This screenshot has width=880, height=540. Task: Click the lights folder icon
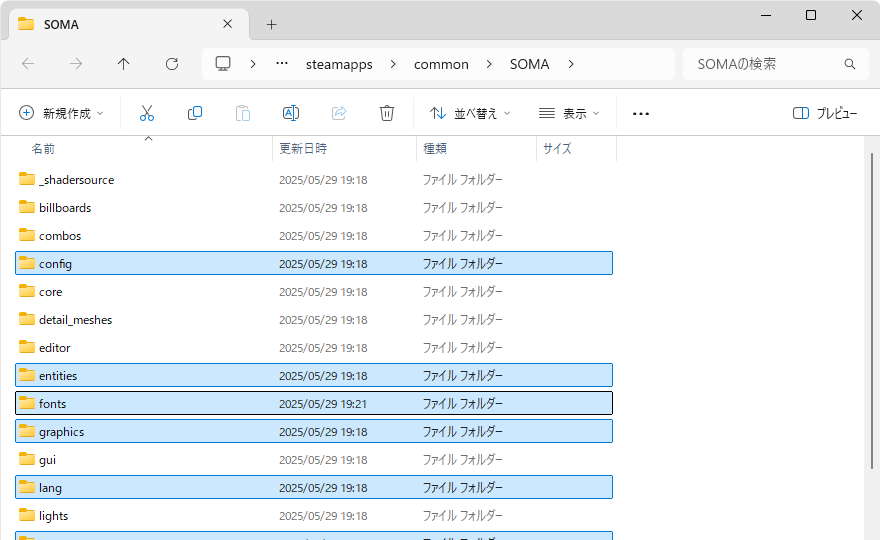26,515
